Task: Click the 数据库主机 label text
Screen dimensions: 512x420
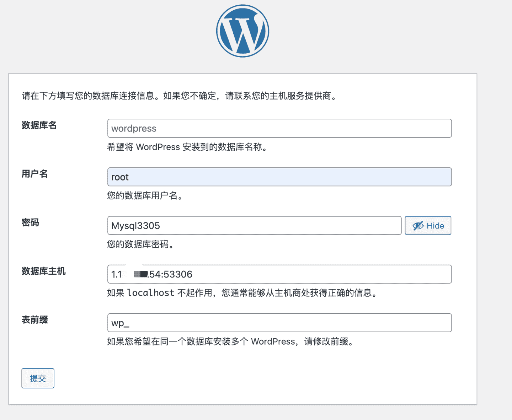Action: (x=44, y=271)
